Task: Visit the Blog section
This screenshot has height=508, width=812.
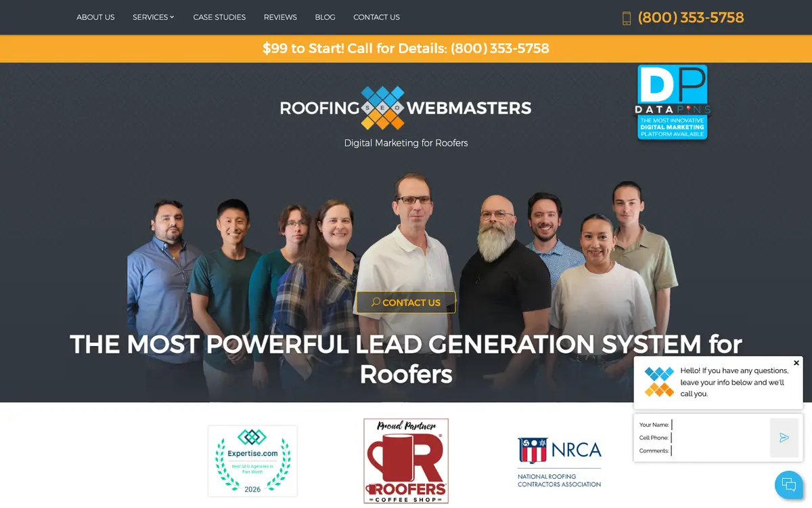Action: pos(325,17)
